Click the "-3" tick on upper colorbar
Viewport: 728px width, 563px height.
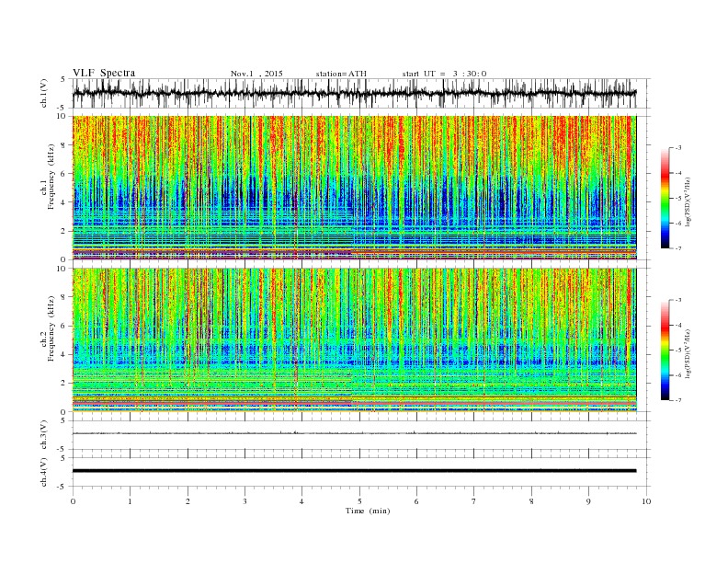678,148
